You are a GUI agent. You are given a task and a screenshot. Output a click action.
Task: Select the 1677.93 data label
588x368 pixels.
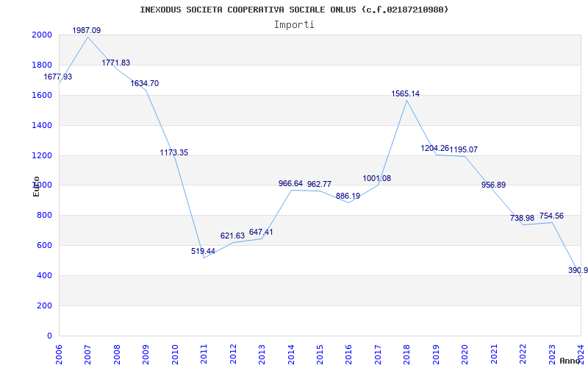58,77
